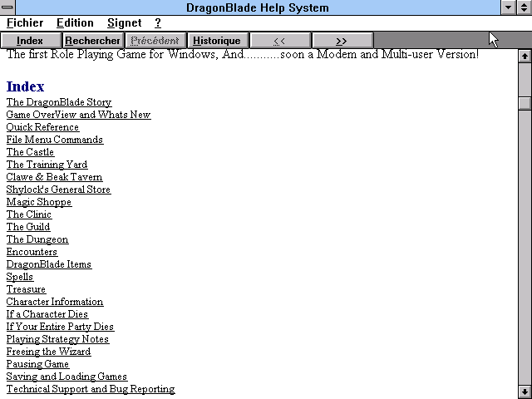Open DragonBlade Items link

click(49, 264)
